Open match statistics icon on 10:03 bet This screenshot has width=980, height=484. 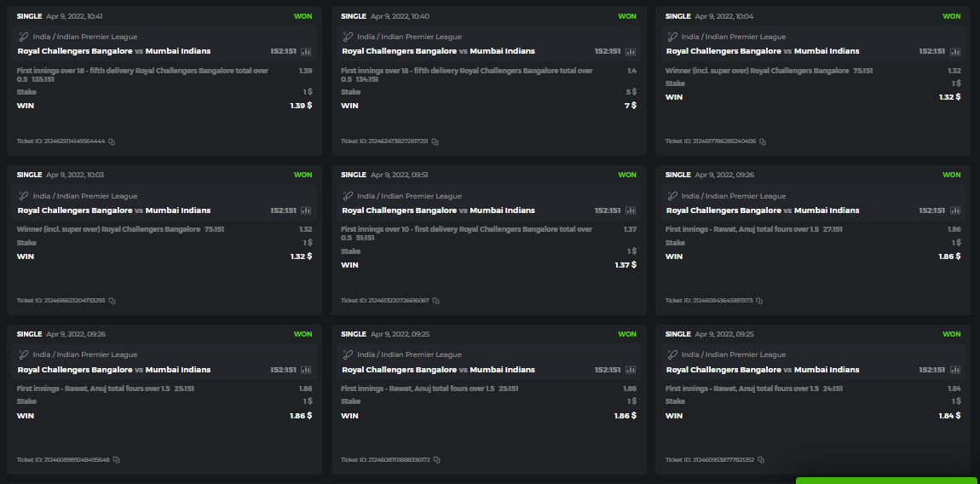tap(306, 210)
